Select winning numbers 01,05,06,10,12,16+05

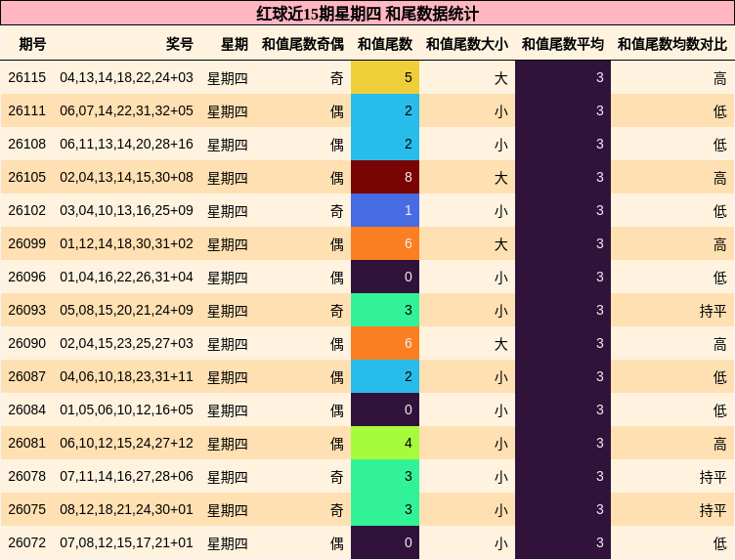[x=126, y=410]
